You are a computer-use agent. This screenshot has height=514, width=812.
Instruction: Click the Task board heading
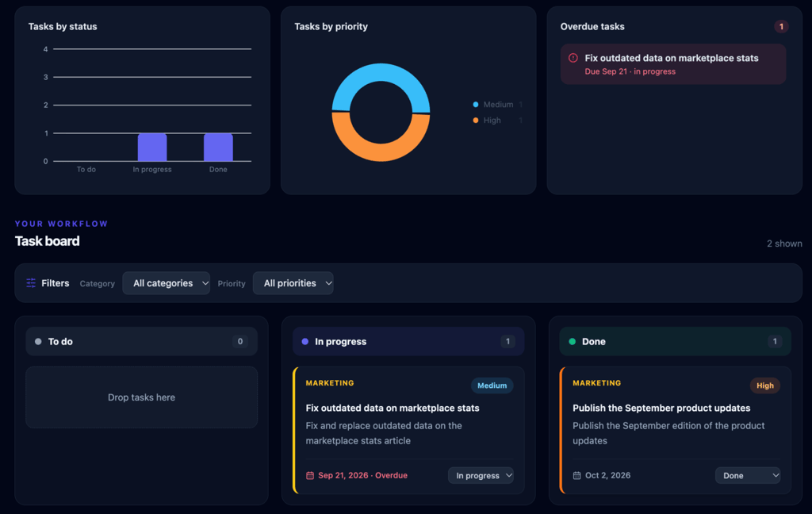pos(47,241)
